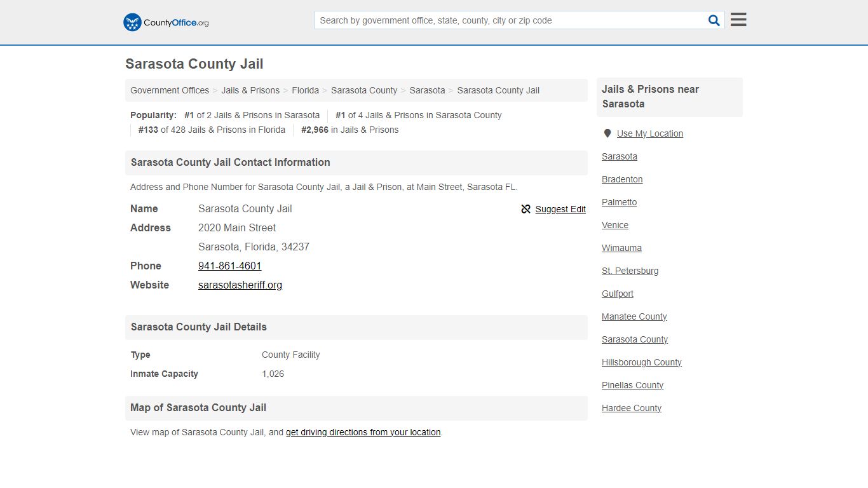Open Sarasota County sidebar link

pyautogui.click(x=635, y=339)
